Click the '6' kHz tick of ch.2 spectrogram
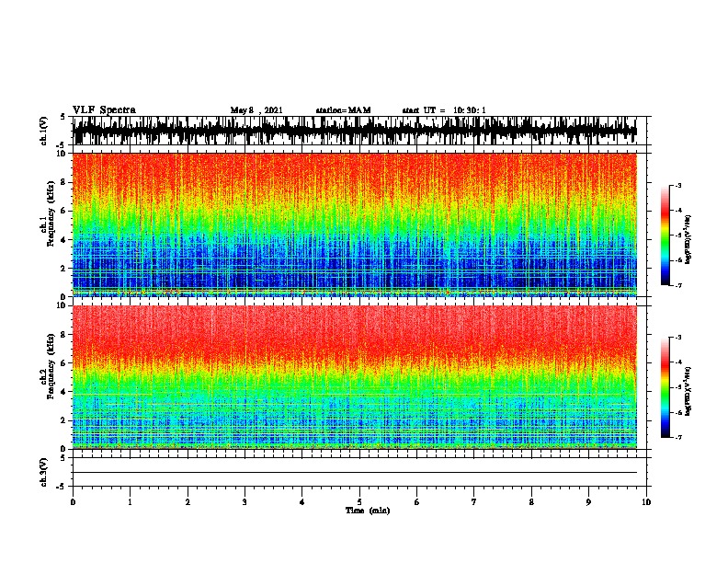Image resolution: width=728 pixels, height=563 pixels. click(x=64, y=363)
